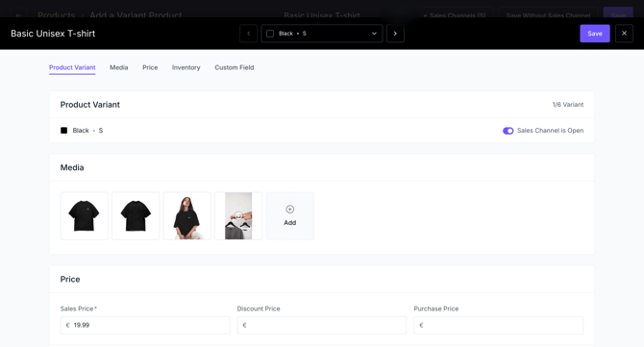Open the Inventory tab
The image size is (644, 347).
(x=186, y=67)
